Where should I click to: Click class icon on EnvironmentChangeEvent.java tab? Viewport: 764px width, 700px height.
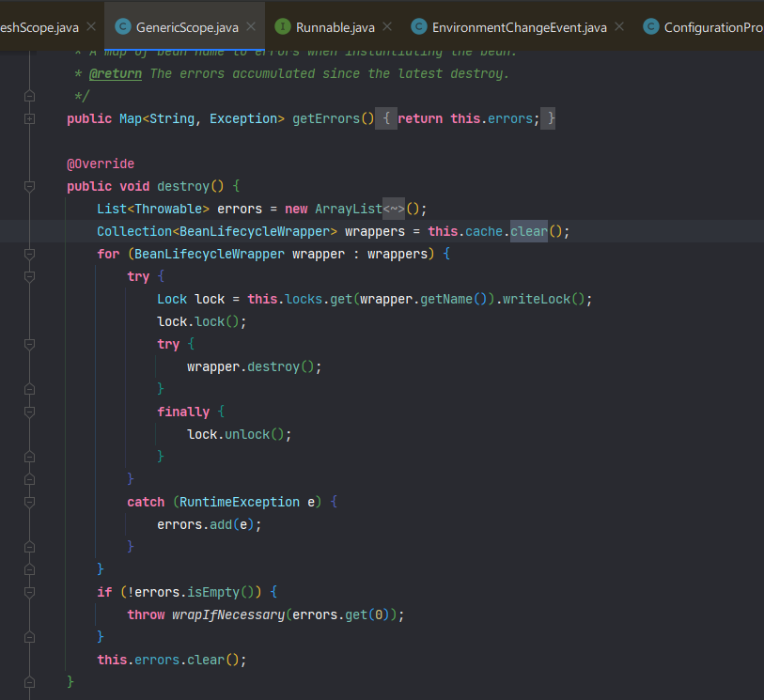tap(419, 27)
